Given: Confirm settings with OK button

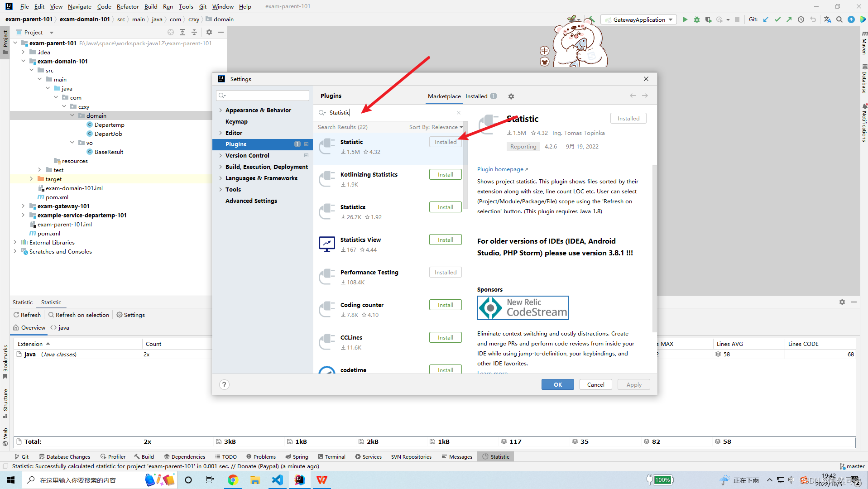Looking at the screenshot, I should 557,384.
